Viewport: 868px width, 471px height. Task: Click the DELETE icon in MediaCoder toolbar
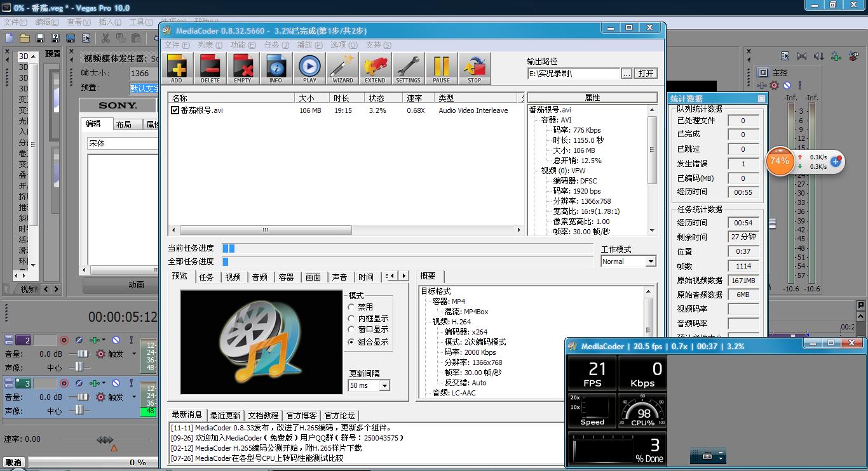tap(210, 69)
